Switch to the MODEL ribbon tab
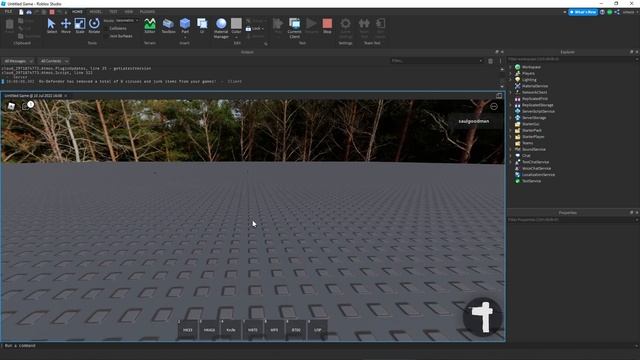Image resolution: width=640 pixels, height=360 pixels. (x=96, y=12)
